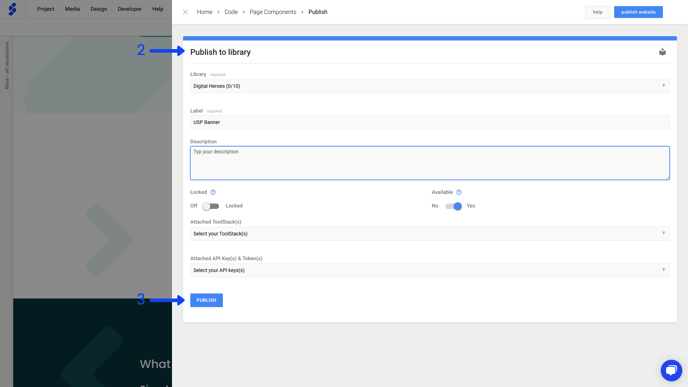Click the publish website button

tap(638, 12)
